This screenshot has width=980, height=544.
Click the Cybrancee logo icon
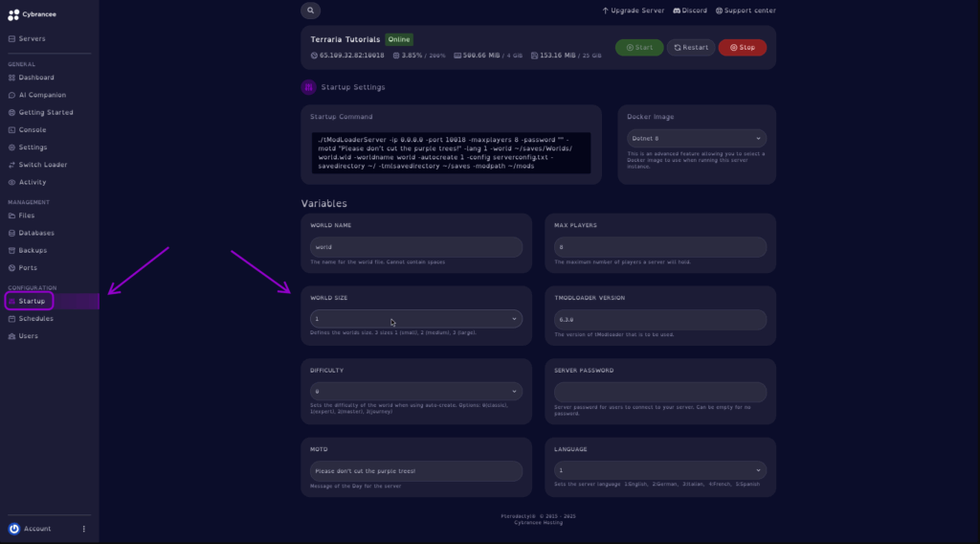point(13,14)
